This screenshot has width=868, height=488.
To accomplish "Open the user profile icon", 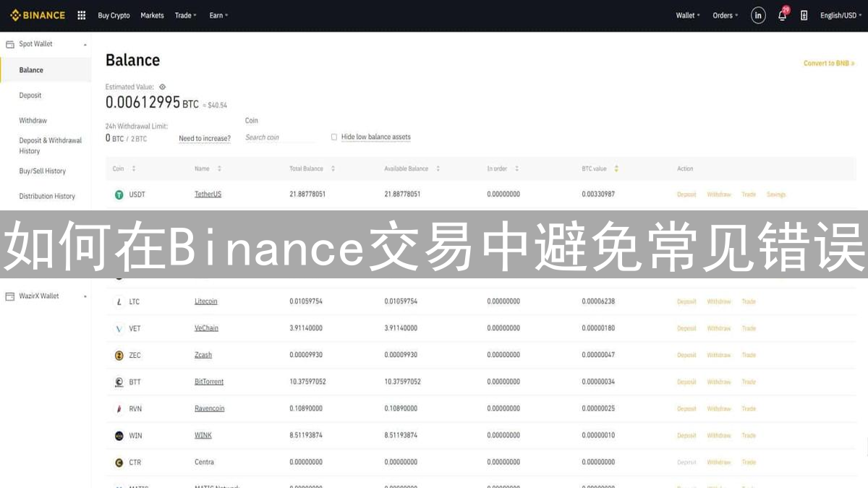I will click(758, 15).
